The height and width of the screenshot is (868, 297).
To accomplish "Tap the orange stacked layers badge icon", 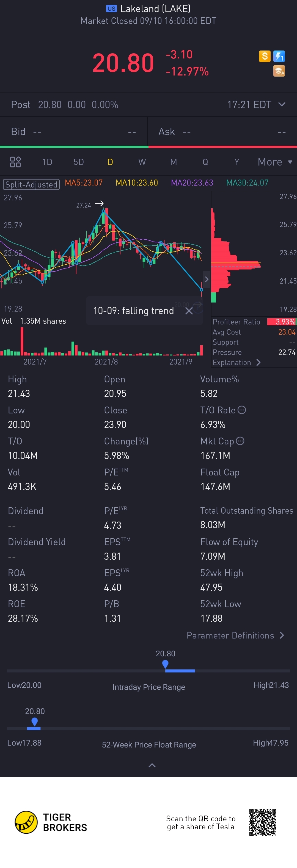I will coord(279,71).
